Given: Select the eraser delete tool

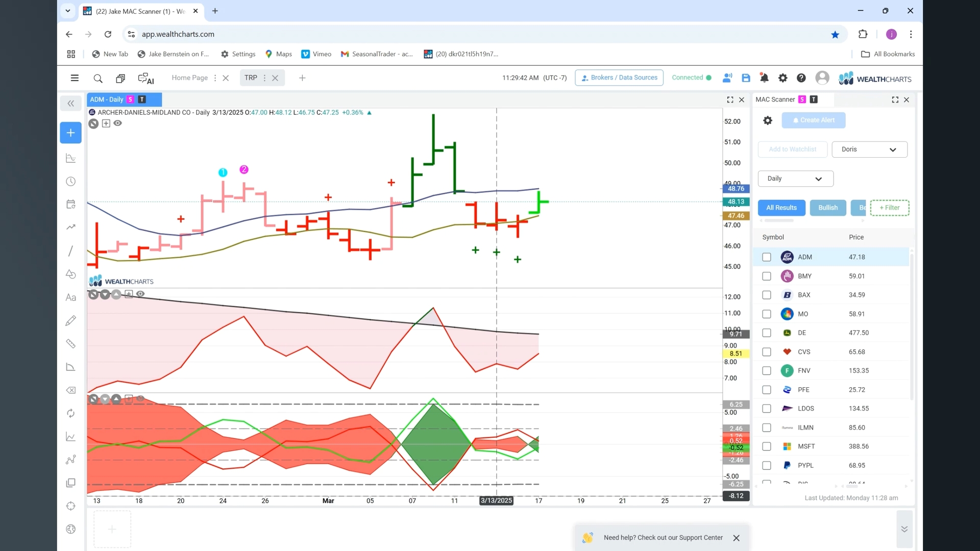Looking at the screenshot, I should 71,390.
